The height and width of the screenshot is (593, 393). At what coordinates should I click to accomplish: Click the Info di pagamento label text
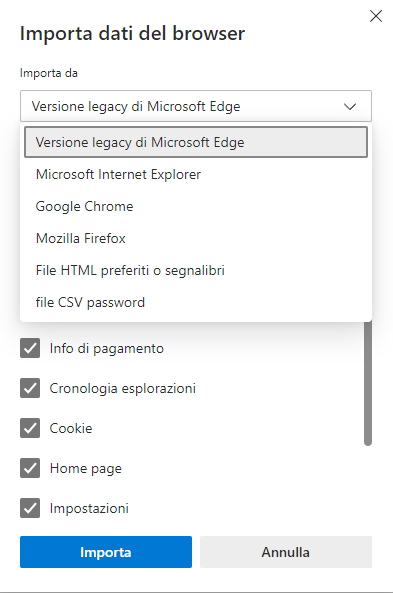[107, 348]
